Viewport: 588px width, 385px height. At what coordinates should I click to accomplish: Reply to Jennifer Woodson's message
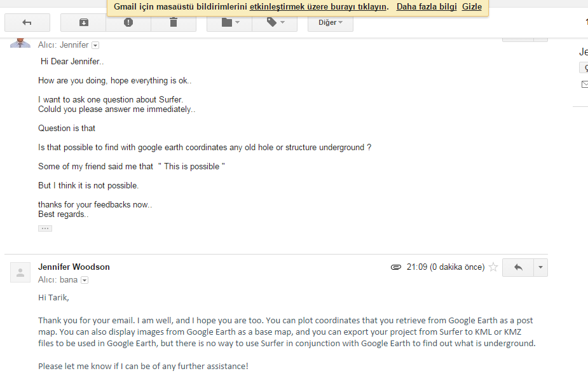(518, 267)
